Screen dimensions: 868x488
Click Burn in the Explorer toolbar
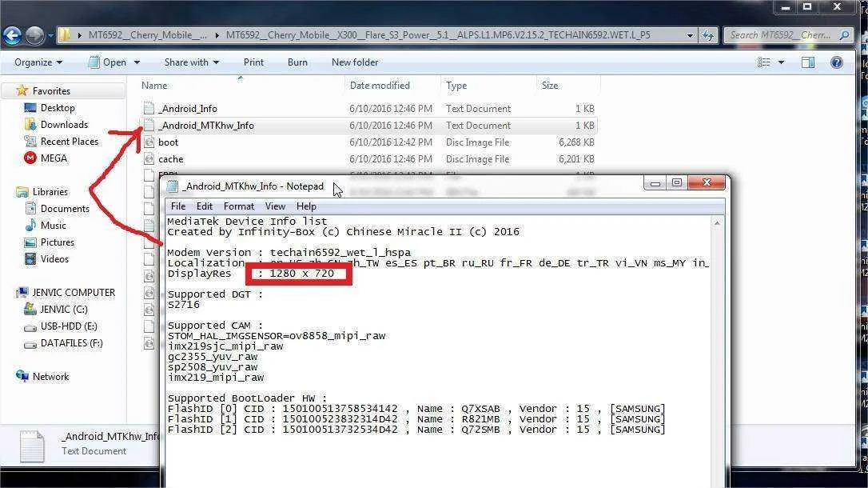click(297, 62)
